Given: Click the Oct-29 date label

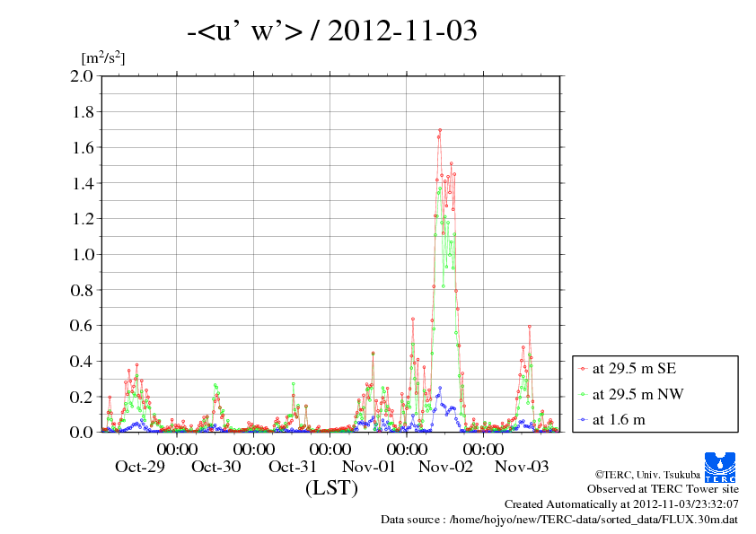Looking at the screenshot, I should (140, 467).
